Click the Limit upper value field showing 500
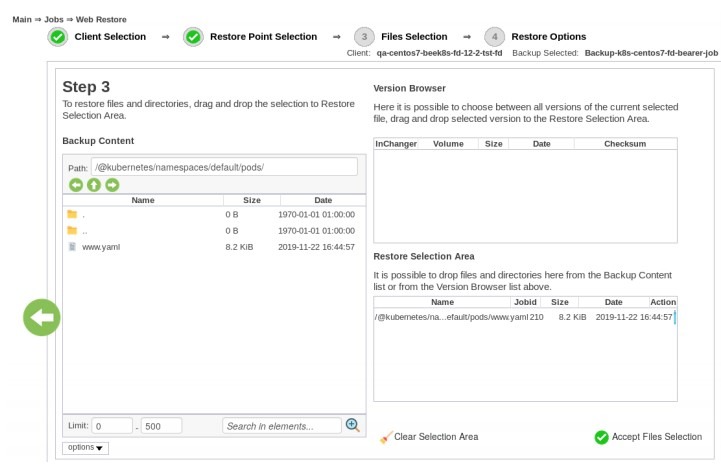Viewport: 721px width, 464px height. (x=161, y=426)
